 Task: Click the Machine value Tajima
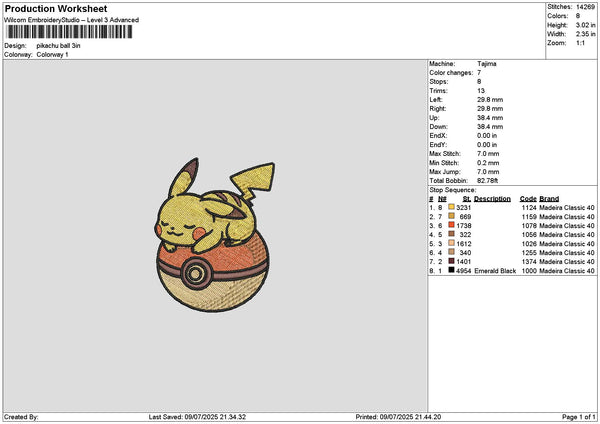tap(487, 64)
